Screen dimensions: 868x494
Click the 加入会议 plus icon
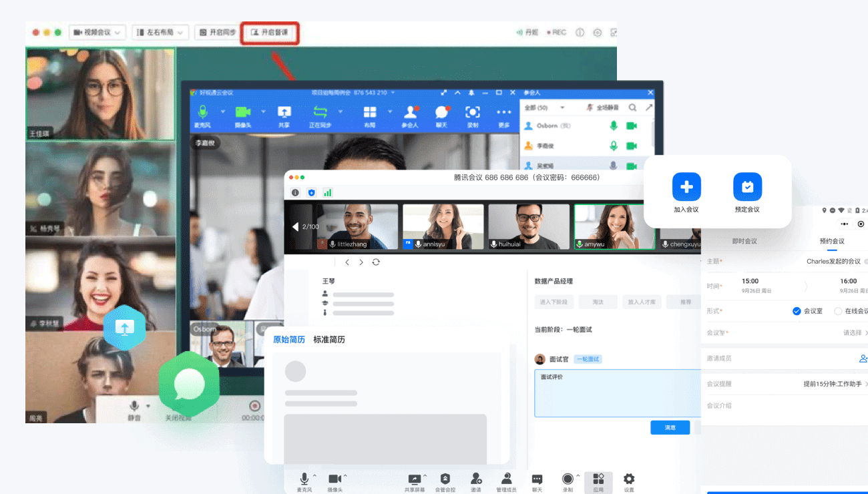point(686,187)
